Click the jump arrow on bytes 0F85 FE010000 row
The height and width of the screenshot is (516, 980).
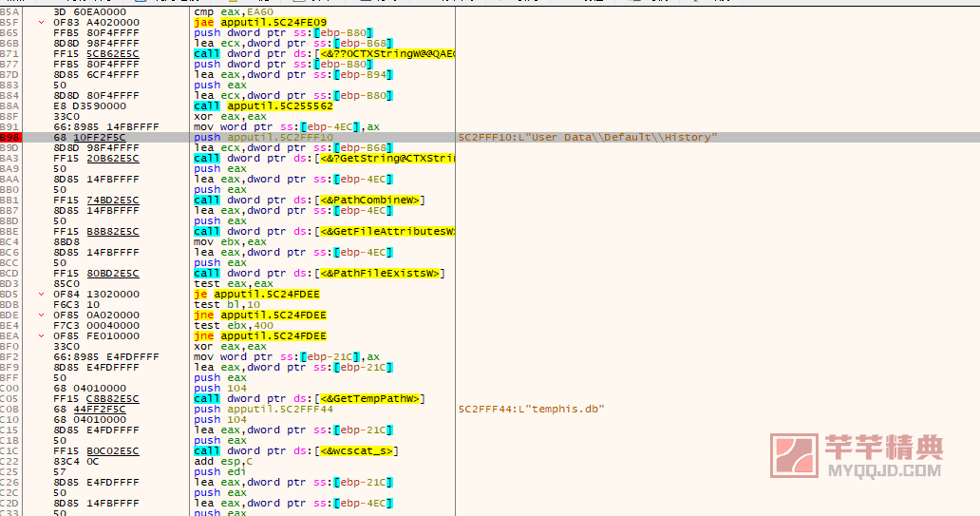point(41,335)
